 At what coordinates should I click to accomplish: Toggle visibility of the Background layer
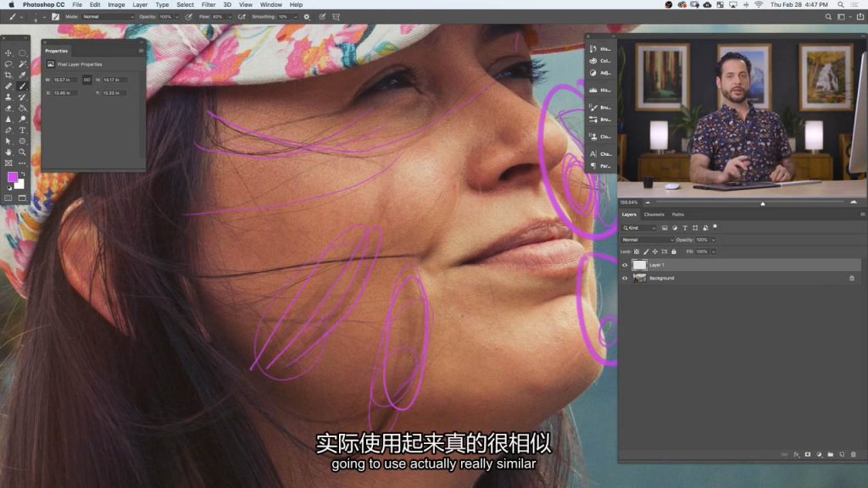tap(626, 278)
